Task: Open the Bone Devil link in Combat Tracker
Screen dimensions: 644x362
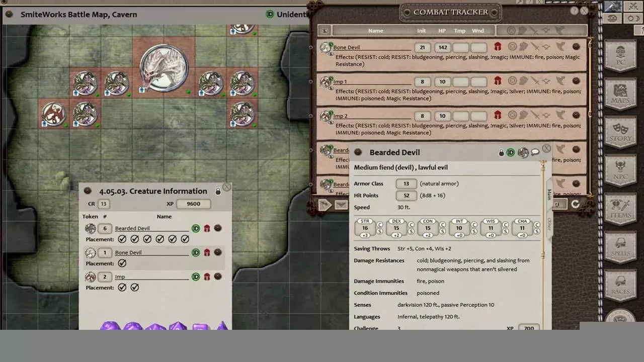Action: coord(576,47)
